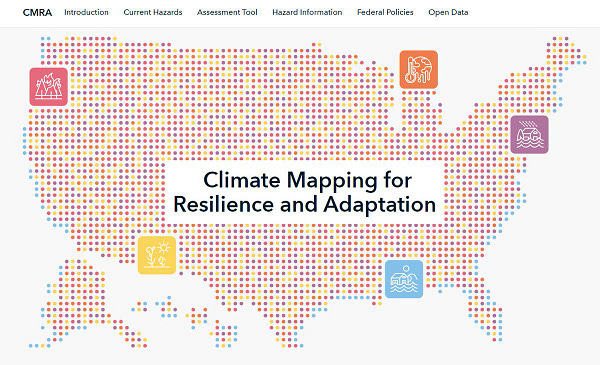Open the Introduction tab
Screen dimensions: 600x365
86,12
